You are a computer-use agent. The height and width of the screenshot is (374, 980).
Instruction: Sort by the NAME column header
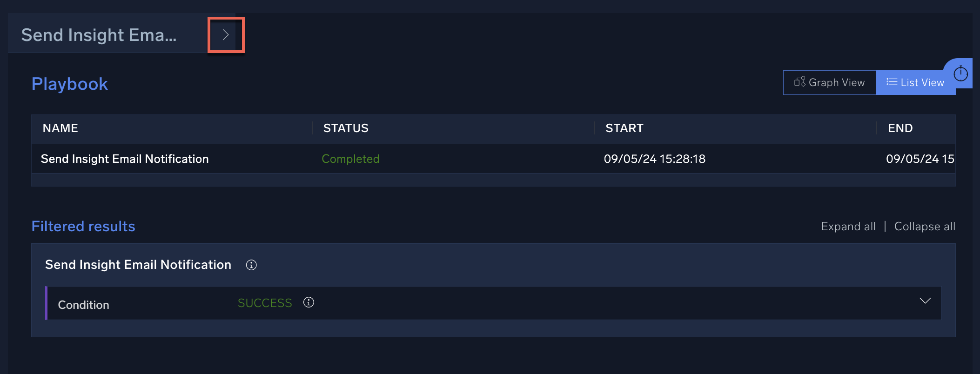(60, 128)
